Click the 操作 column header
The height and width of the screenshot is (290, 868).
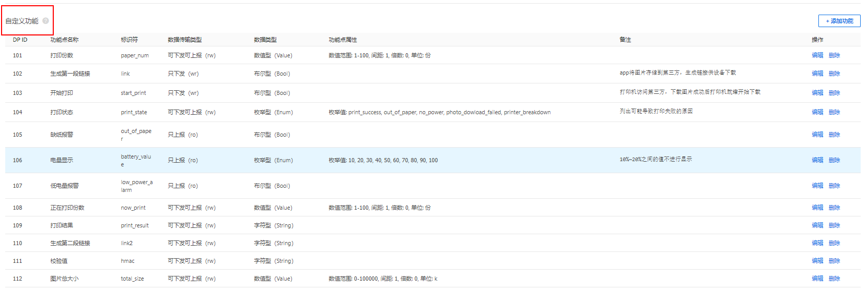(x=817, y=40)
